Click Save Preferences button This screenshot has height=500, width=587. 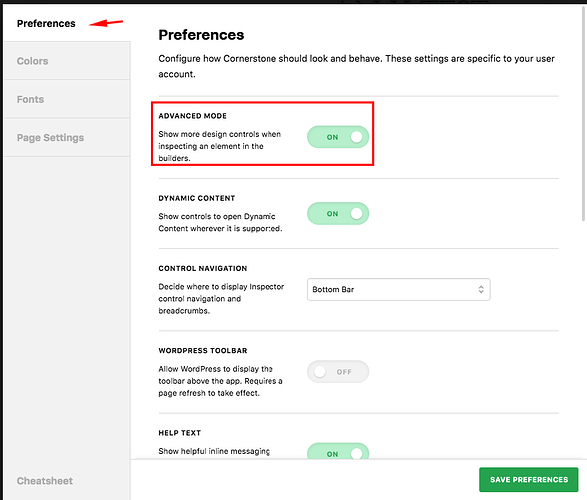(529, 479)
